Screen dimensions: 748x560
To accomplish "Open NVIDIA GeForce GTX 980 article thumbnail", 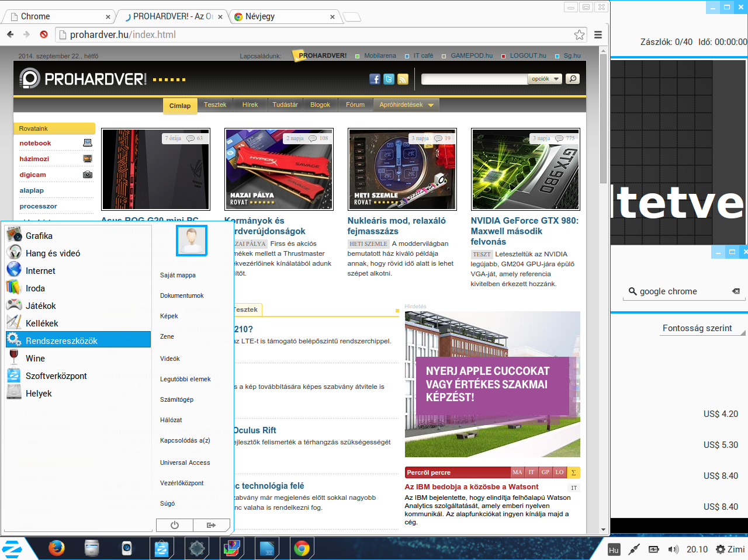I will tap(525, 169).
